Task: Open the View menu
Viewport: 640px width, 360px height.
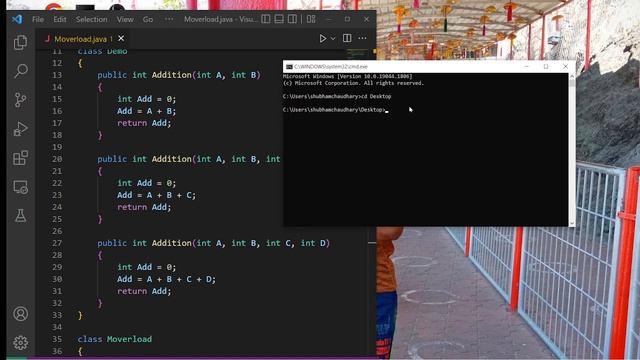Action: point(125,19)
